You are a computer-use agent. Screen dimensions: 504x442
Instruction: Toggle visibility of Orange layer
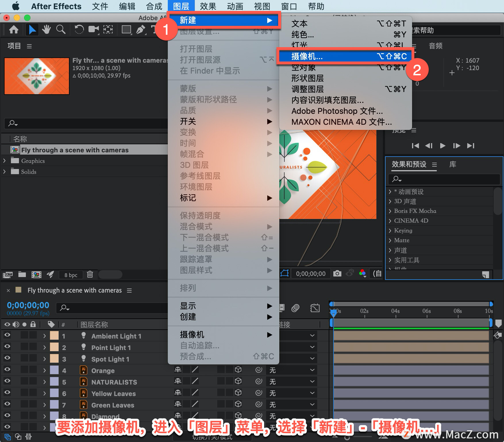click(x=7, y=369)
